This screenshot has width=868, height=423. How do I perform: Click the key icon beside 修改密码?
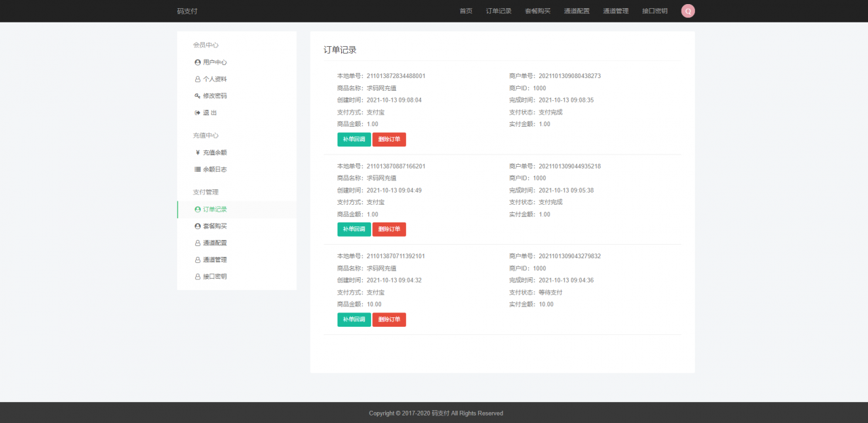pyautogui.click(x=197, y=96)
